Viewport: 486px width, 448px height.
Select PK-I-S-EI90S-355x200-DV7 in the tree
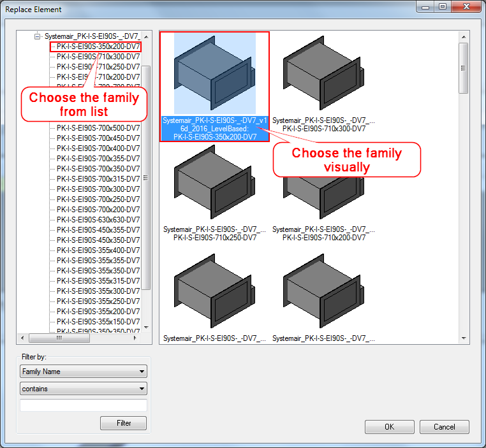pos(98,312)
